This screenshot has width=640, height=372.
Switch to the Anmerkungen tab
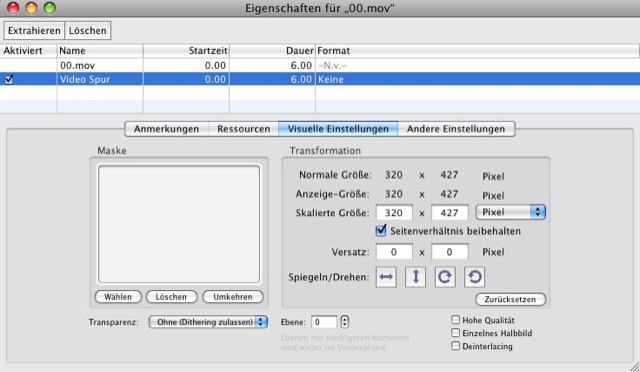tap(167, 129)
